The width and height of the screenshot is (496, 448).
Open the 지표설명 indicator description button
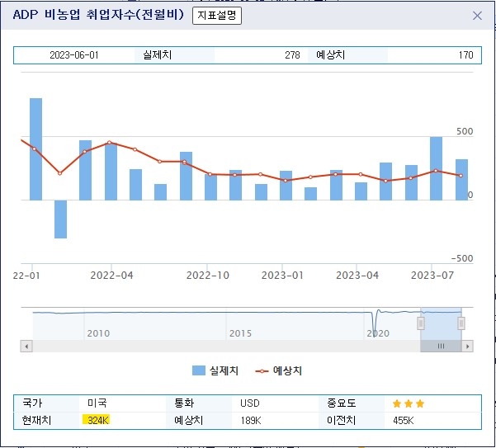pyautogui.click(x=217, y=16)
